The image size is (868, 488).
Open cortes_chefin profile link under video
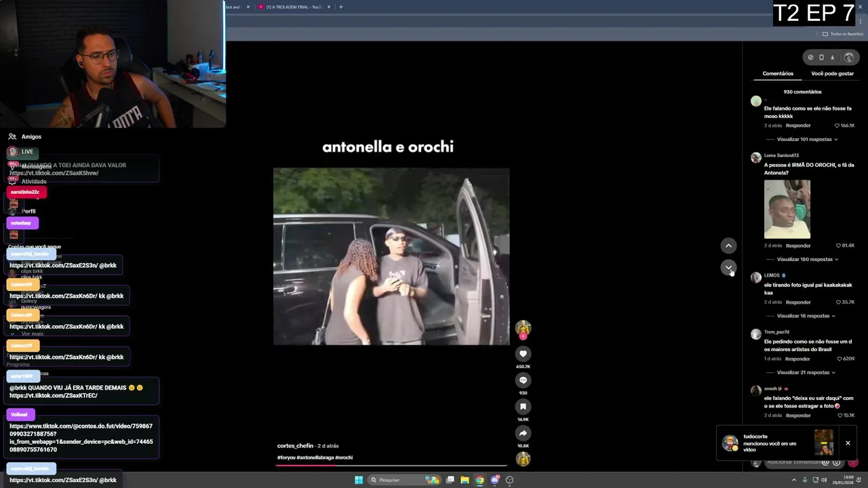(295, 446)
